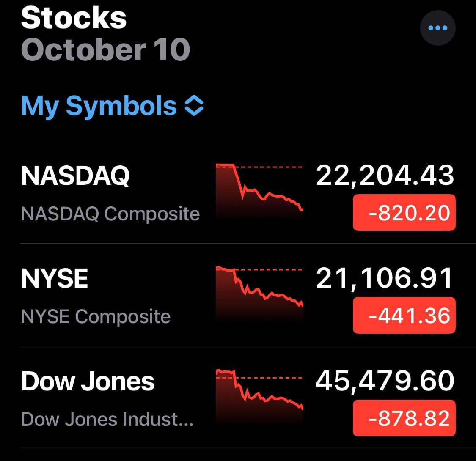Open the My Symbols watchlist picker
Screen dimensions: 476x461
(x=99, y=106)
